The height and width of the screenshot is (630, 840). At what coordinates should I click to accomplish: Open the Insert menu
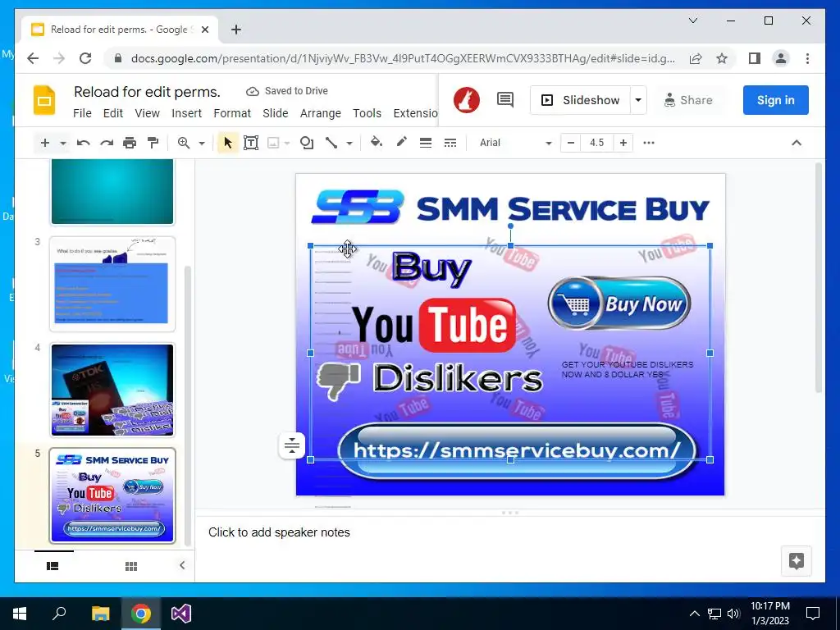coord(186,113)
